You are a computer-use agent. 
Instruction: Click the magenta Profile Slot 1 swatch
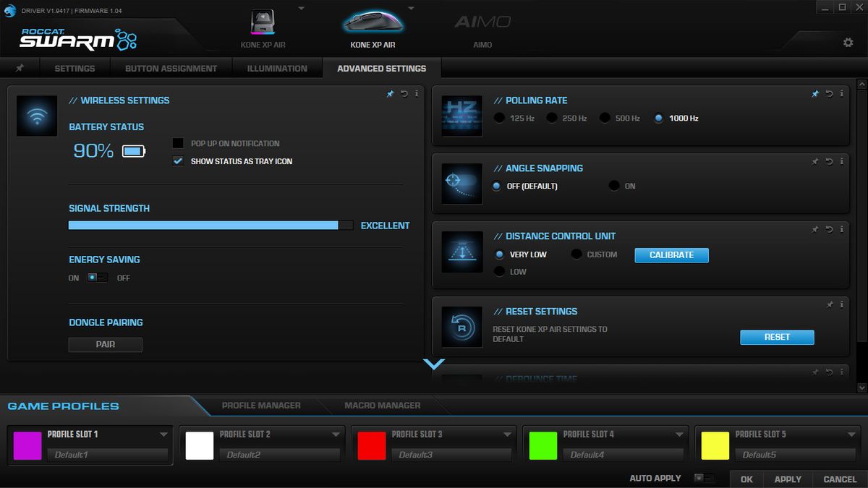(x=27, y=445)
